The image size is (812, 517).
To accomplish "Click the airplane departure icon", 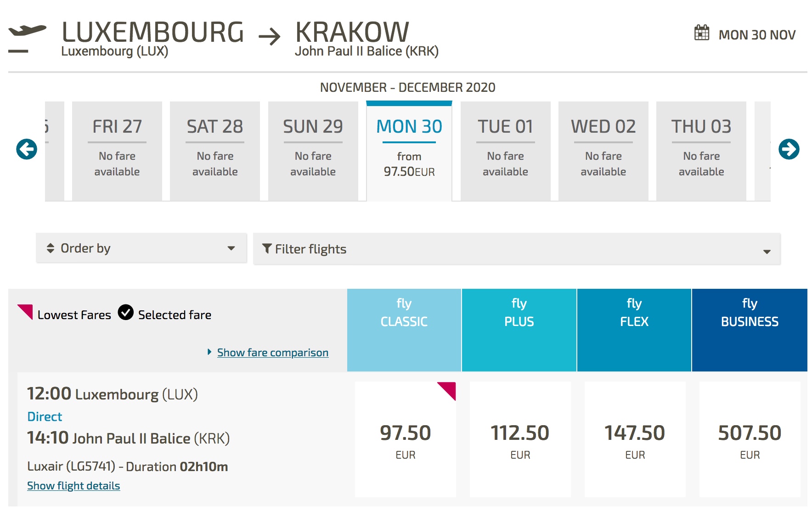I will pyautogui.click(x=27, y=39).
